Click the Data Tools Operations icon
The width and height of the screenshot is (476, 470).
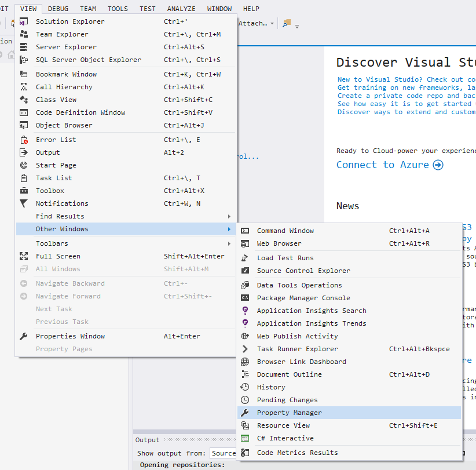click(245, 286)
